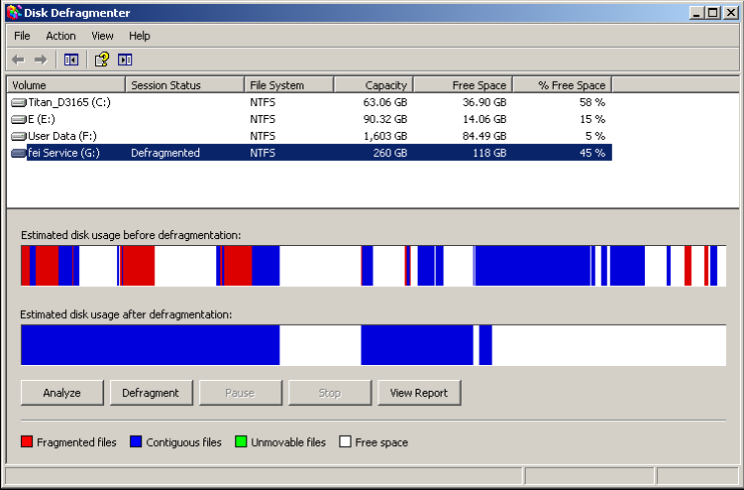The height and width of the screenshot is (490, 744).
Task: Click the blue Contiguous files legend swatch
Action: coord(136,442)
